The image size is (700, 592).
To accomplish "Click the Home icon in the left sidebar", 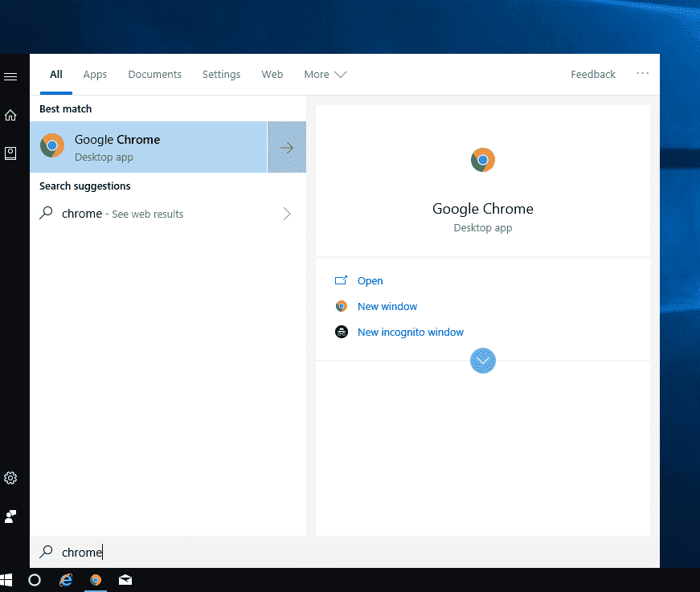I will point(10,115).
